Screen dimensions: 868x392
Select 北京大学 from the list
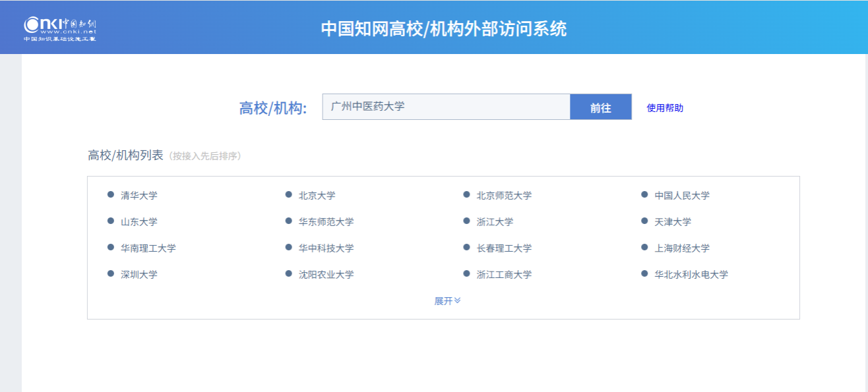pos(317,196)
